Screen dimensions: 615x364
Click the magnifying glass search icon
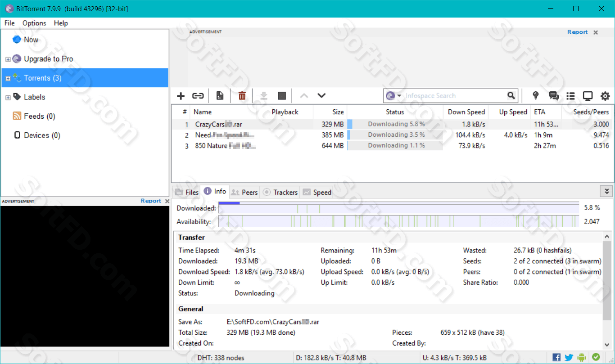click(511, 96)
